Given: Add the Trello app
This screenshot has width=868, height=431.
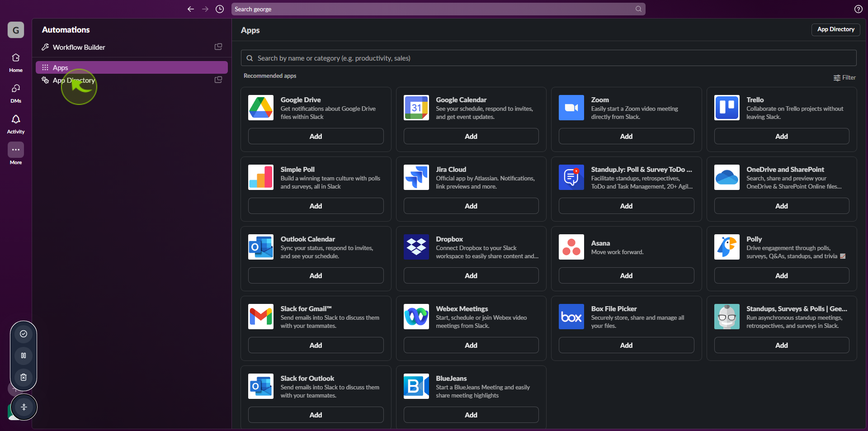Looking at the screenshot, I should [782, 136].
